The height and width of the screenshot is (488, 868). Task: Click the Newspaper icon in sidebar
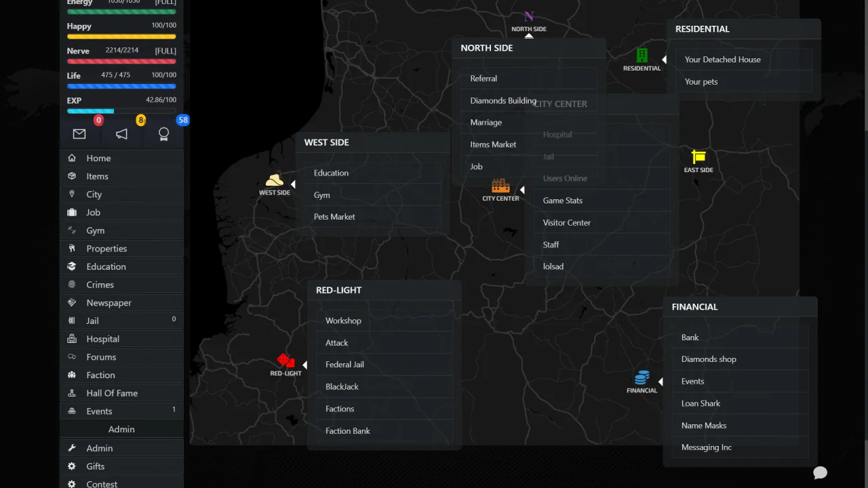coord(72,302)
